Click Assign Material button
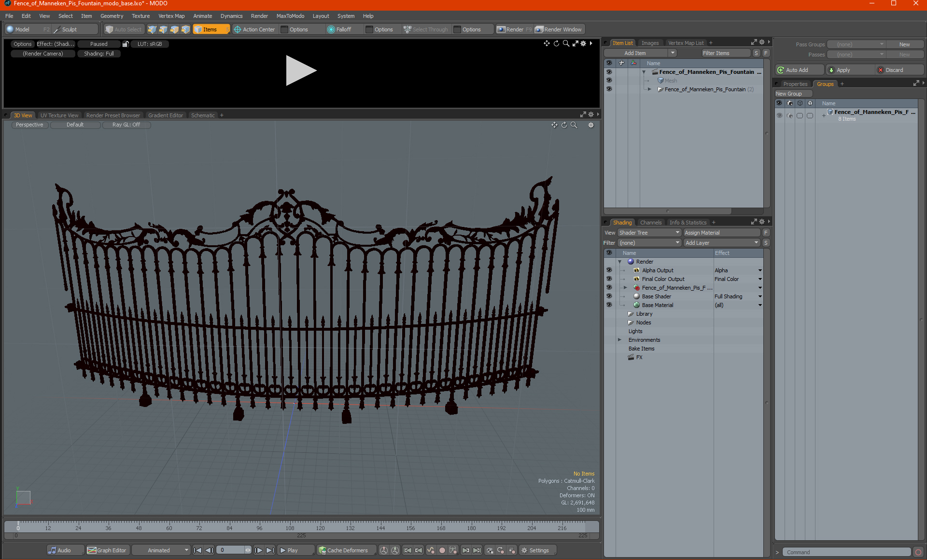The image size is (927, 560). tap(722, 233)
